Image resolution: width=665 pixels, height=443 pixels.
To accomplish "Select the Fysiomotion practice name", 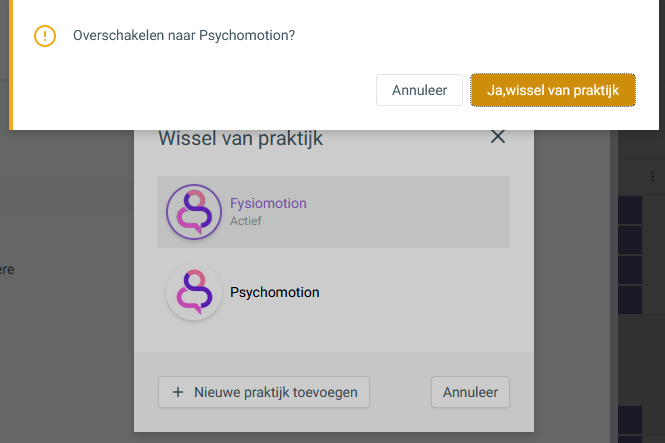I will click(x=268, y=203).
